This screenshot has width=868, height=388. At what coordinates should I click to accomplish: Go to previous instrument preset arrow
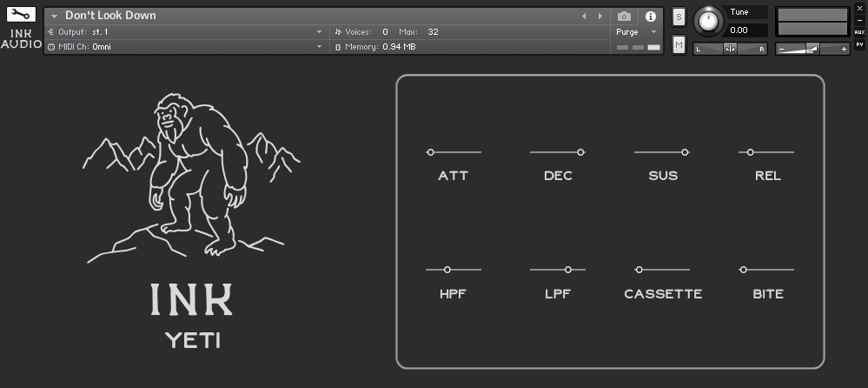click(584, 17)
